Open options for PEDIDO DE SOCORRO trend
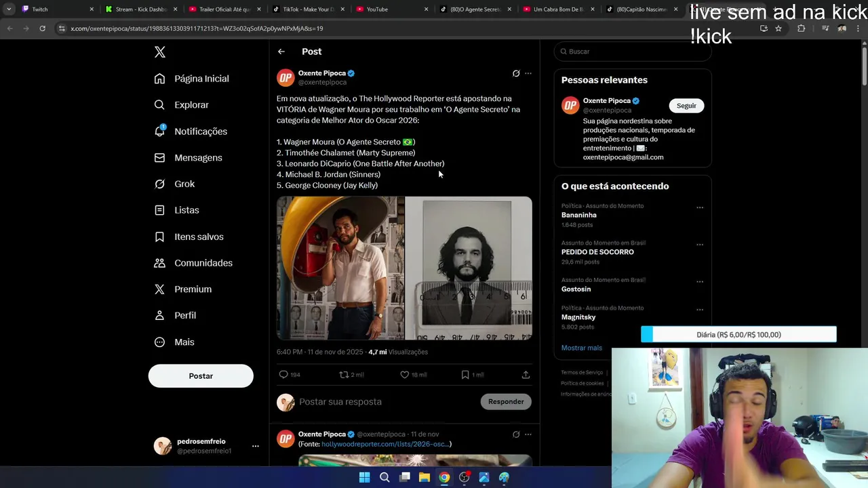The width and height of the screenshot is (868, 488). coord(700,245)
